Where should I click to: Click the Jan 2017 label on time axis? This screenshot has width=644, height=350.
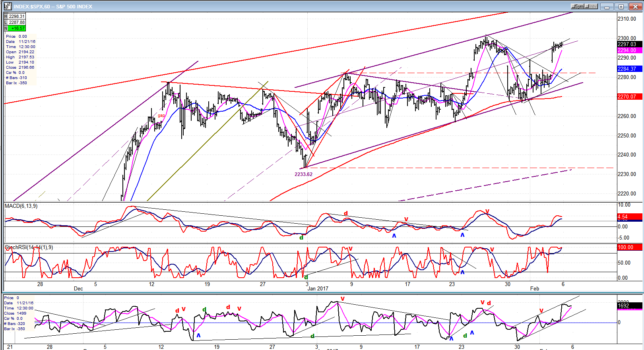tap(318, 288)
